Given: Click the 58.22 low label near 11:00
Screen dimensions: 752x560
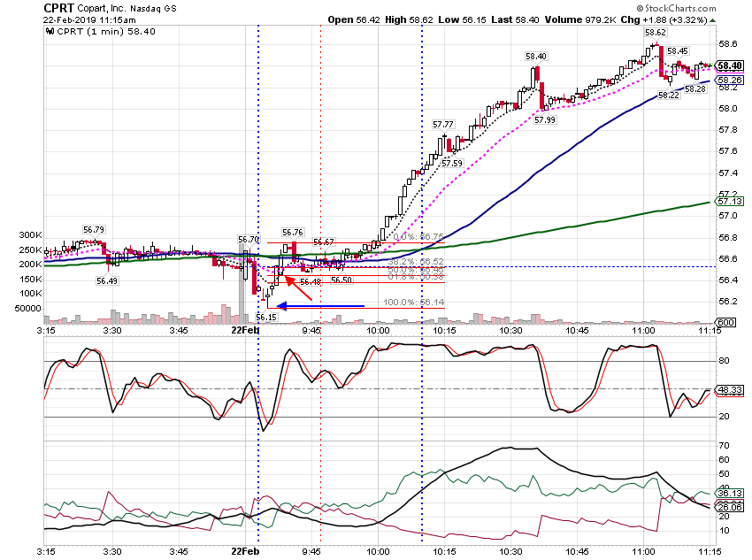Looking at the screenshot, I should click(x=669, y=95).
